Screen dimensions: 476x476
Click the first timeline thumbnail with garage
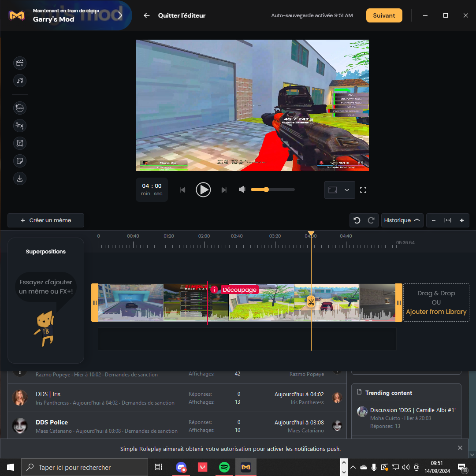pyautogui.click(x=131, y=303)
